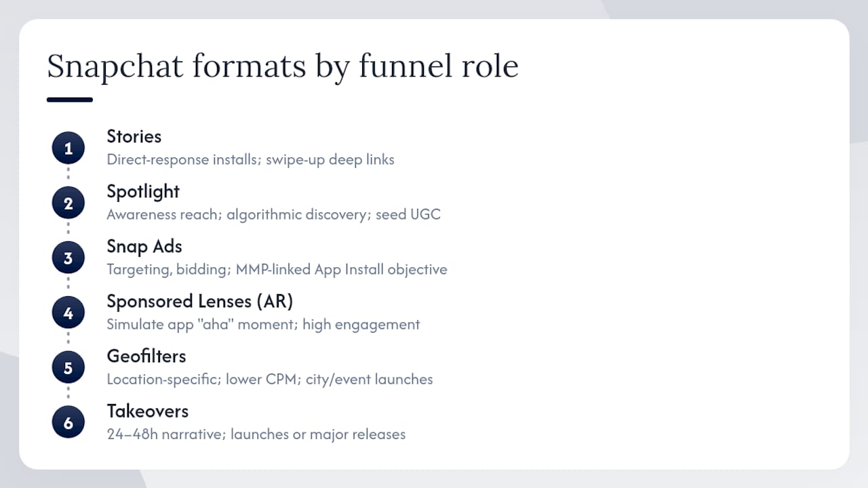Viewport: 868px width, 488px height.
Task: Click 'Awareness reach; algorithmic discovery; seed UGC' text
Action: [273, 215]
